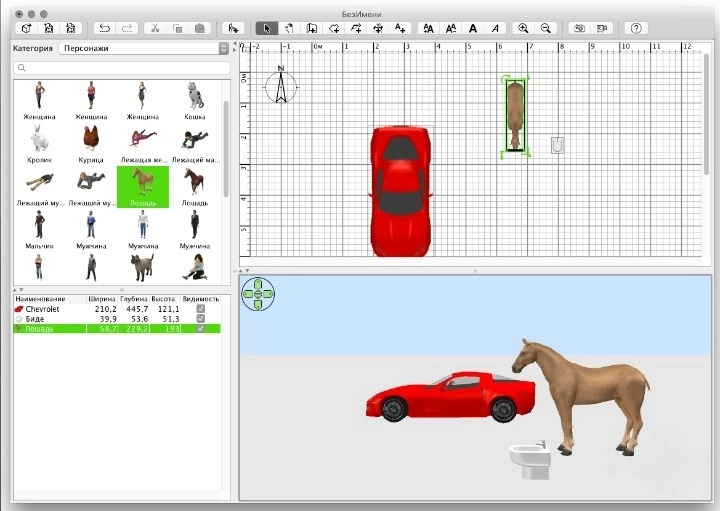Click the 3D view navigation arrows pad
This screenshot has width=720, height=511.
coord(257,294)
